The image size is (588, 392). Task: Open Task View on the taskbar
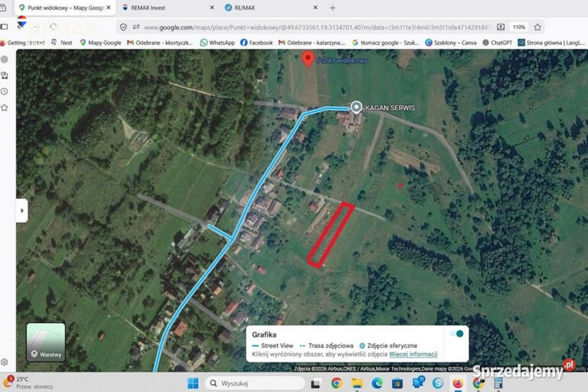(315, 383)
